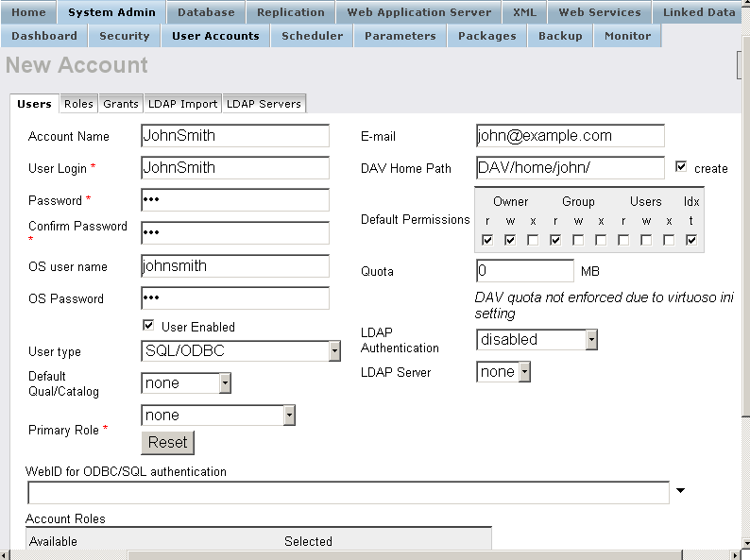The height and width of the screenshot is (560, 750).
Task: Focus the Confirm Password field
Action: 235,233
